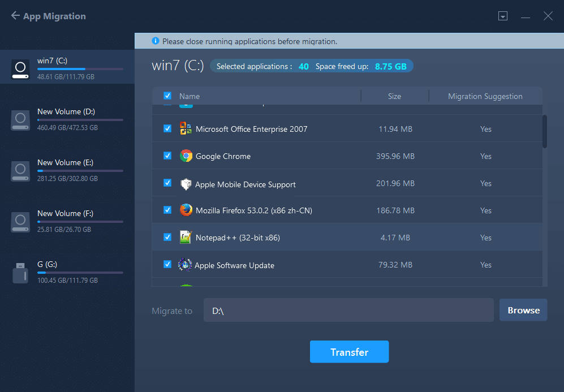Image resolution: width=564 pixels, height=392 pixels.
Task: Click Browse to choose a destination
Action: point(523,310)
